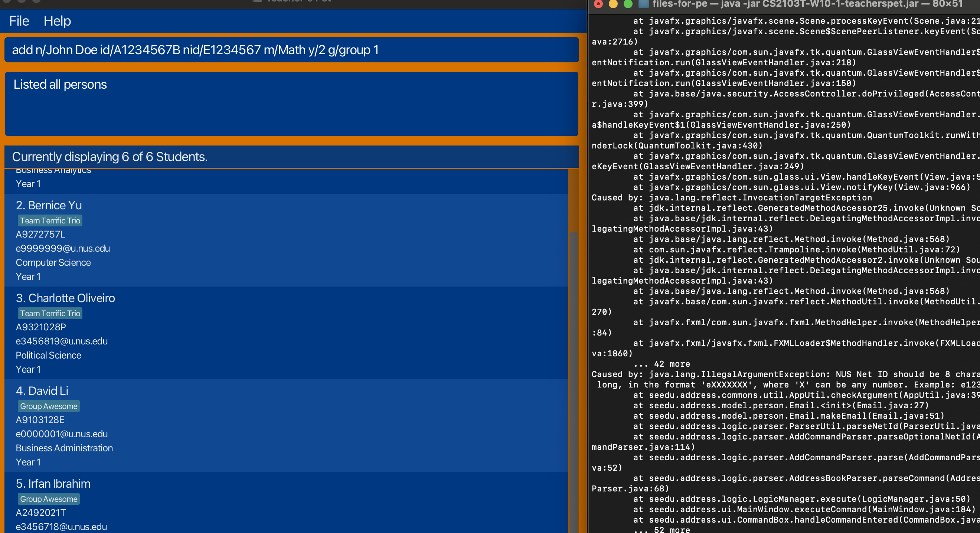
Task: Click the terminal folder proxy icon
Action: (643, 4)
